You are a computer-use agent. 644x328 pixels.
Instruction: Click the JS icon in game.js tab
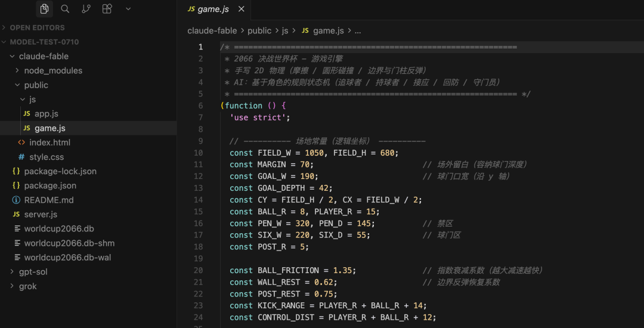click(191, 9)
